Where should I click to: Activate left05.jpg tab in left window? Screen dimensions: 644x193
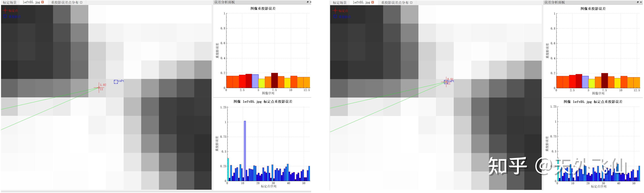[31, 2]
